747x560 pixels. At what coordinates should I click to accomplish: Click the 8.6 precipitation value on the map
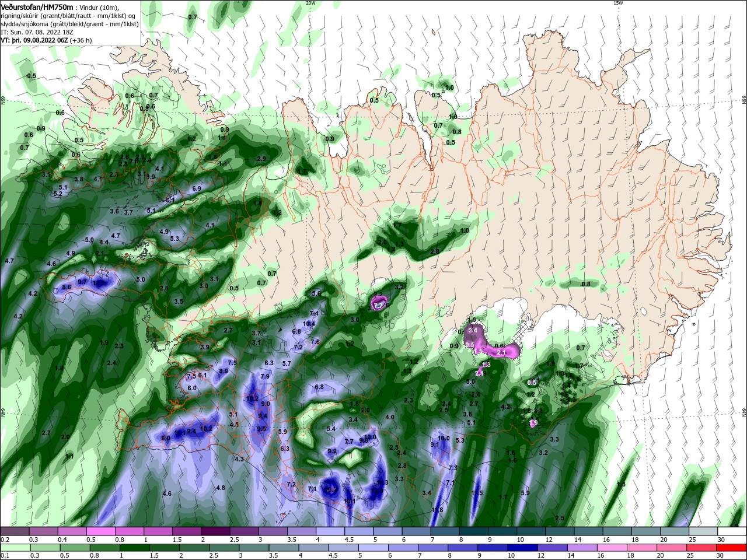67,287
